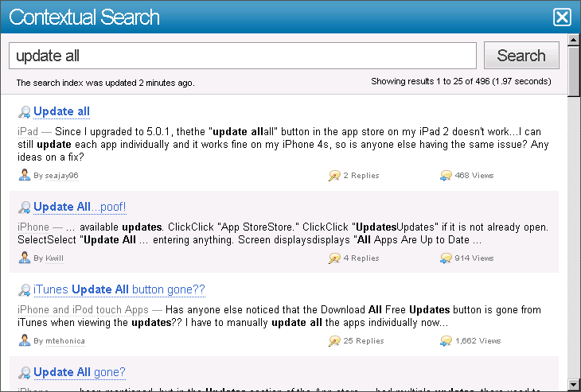
Task: Click the search query input field
Action: [243, 56]
